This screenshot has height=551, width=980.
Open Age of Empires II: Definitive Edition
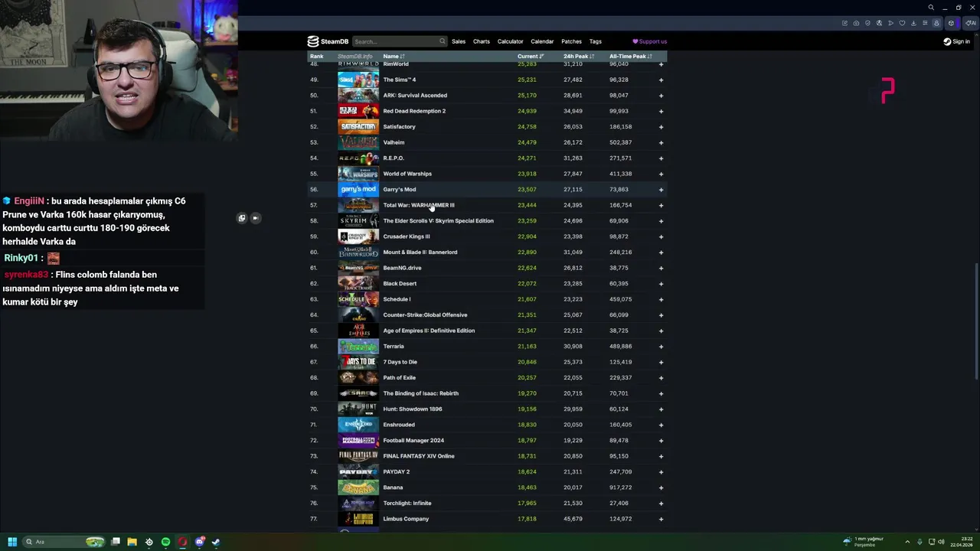pyautogui.click(x=429, y=331)
